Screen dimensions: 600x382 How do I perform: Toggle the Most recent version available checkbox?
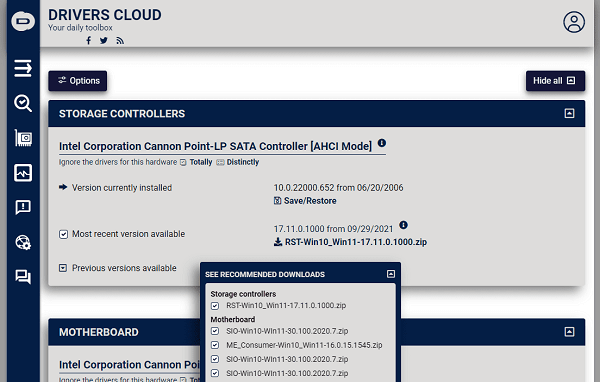[x=64, y=234]
